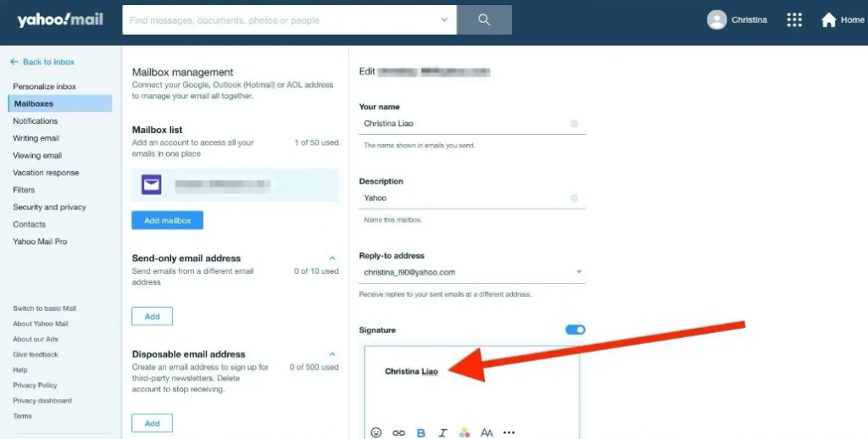Click the Home house icon
Viewport: 868px width, 439px height.
828,20
